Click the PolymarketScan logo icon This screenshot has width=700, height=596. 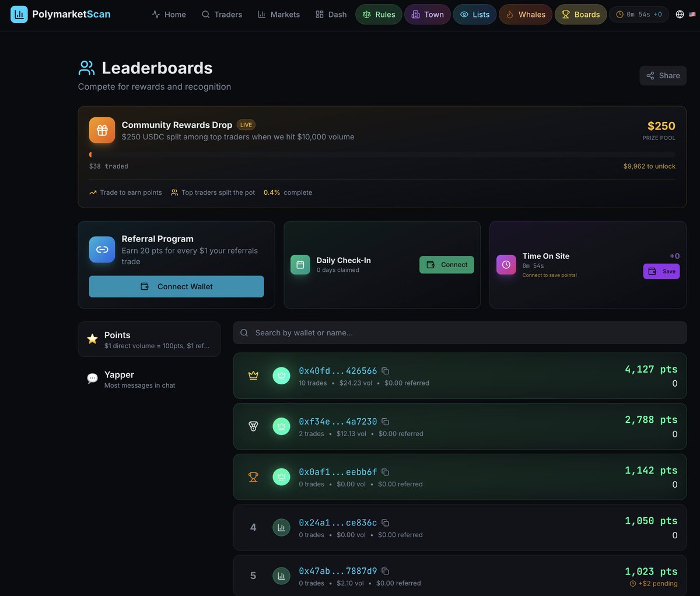[19, 14]
